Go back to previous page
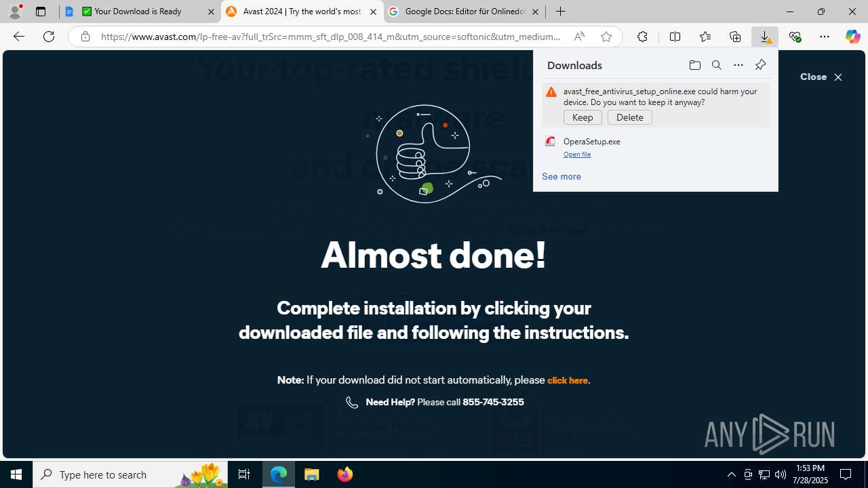The width and height of the screenshot is (868, 488). pos(19,37)
